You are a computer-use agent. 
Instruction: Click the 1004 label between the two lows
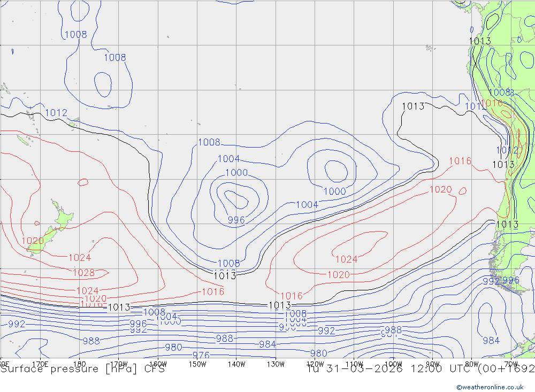point(307,205)
